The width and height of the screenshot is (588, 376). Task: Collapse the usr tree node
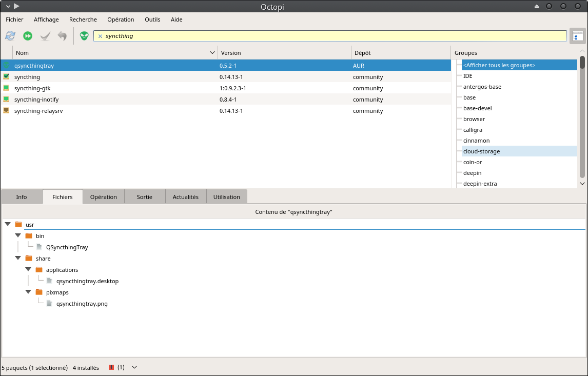tap(8, 224)
